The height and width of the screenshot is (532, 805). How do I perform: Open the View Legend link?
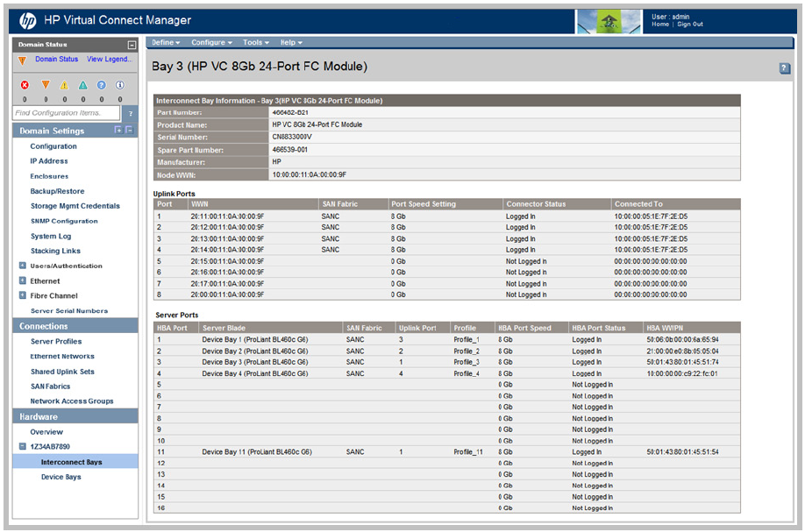[x=110, y=60]
